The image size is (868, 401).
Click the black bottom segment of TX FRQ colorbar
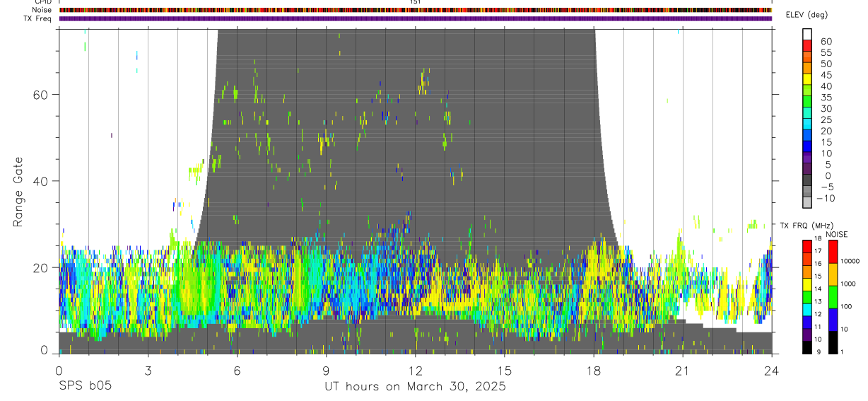(x=807, y=348)
